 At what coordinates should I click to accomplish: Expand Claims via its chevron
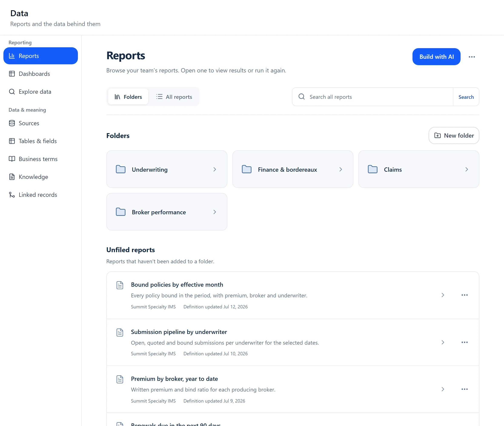click(466, 169)
